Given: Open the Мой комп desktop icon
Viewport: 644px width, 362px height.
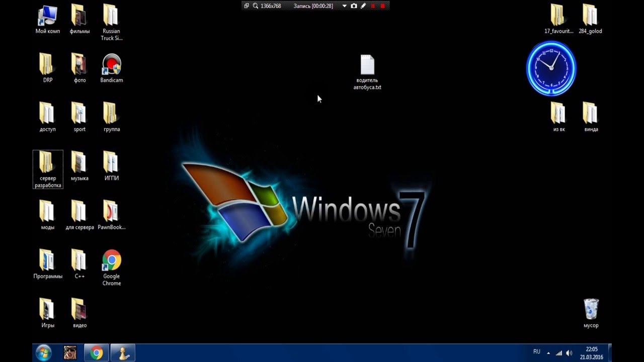Looking at the screenshot, I should (48, 20).
